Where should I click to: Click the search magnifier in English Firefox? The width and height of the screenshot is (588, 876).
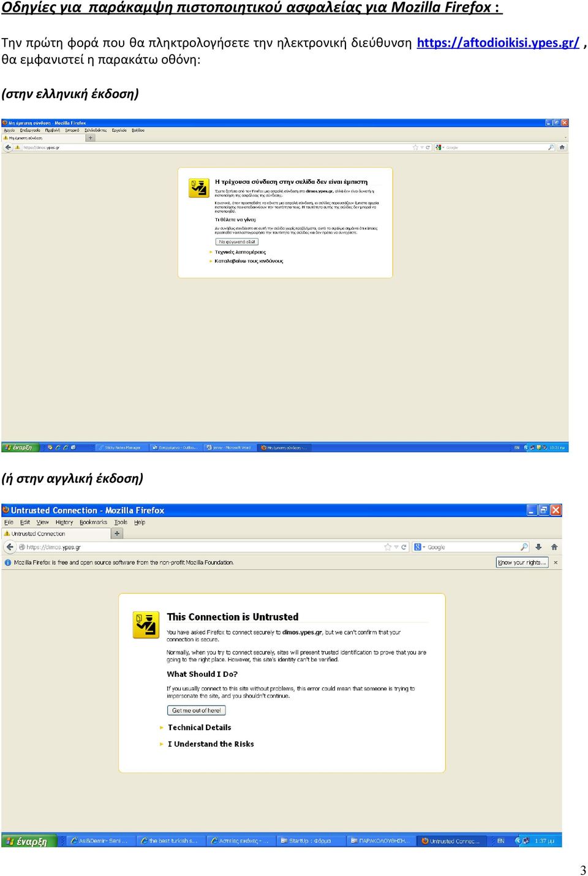tap(524, 547)
